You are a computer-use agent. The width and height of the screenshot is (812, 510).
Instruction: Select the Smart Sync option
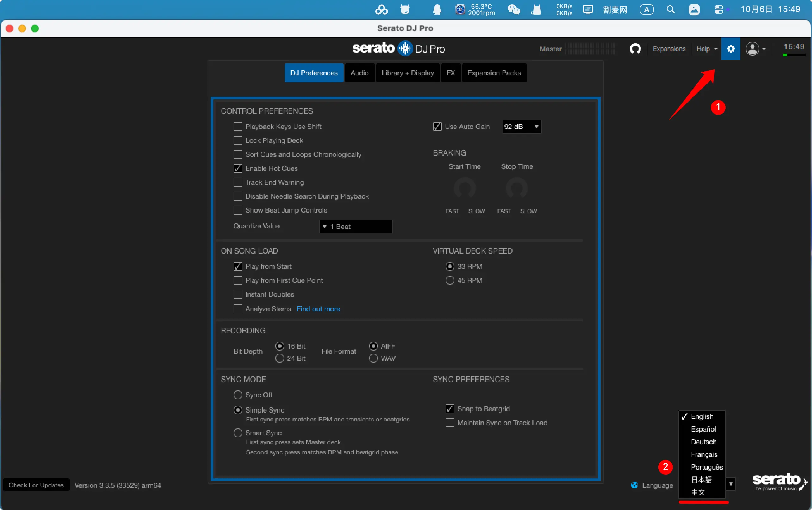point(238,433)
